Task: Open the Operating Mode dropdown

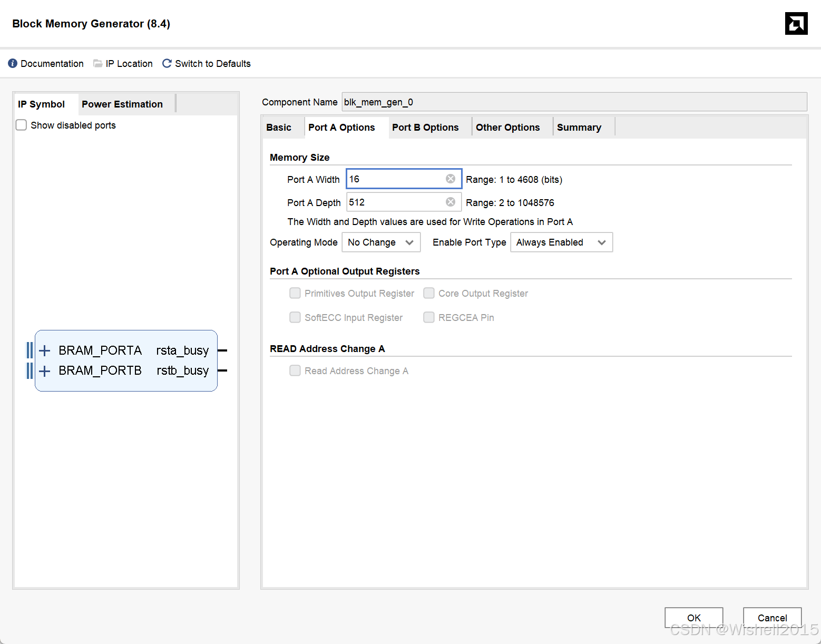Action: click(x=381, y=242)
